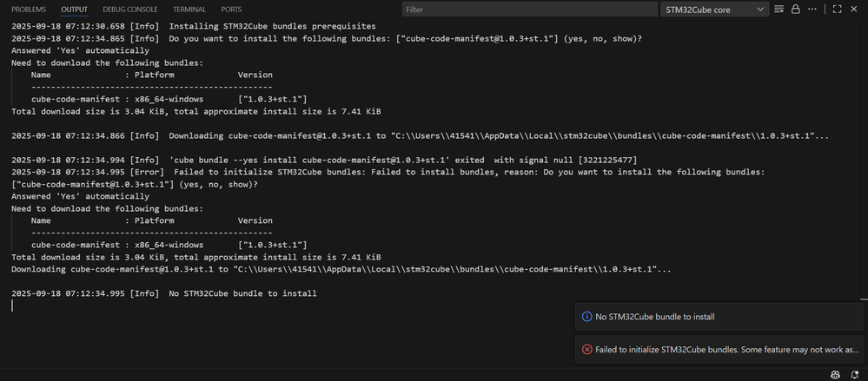Click the 'Installing STM32Cube bundles prerequisites' log line
This screenshot has height=381, width=868.
[194, 27]
